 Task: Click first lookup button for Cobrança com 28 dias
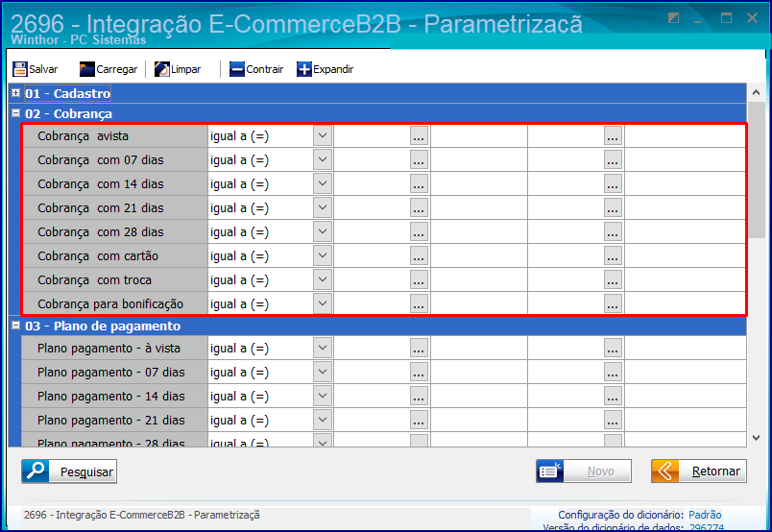pos(419,231)
